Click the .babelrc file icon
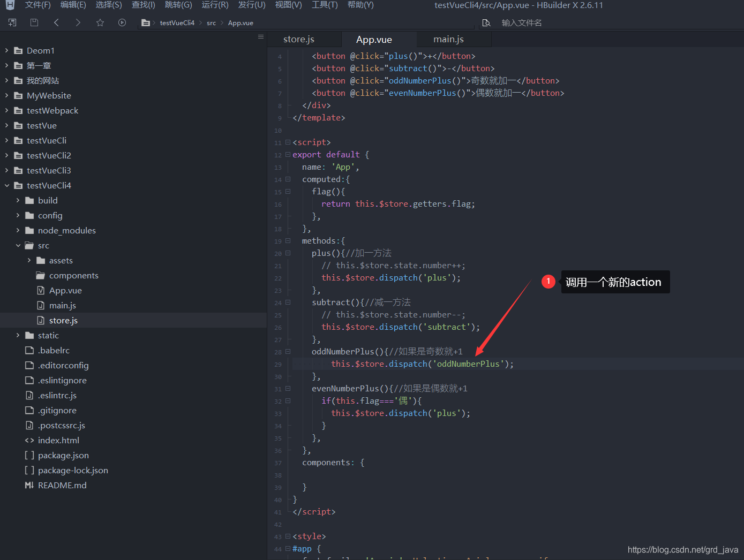Image resolution: width=744 pixels, height=560 pixels. click(x=29, y=350)
